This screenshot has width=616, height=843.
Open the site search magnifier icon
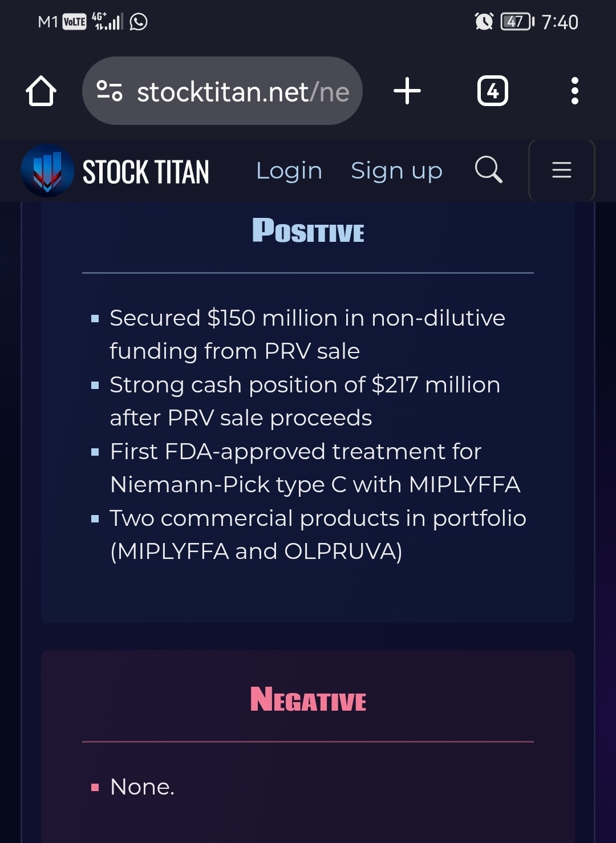[x=489, y=169]
